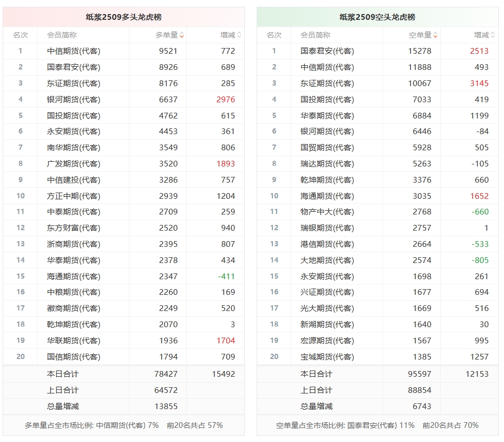Select 乾坤期货(代客) in short table

coord(327,180)
